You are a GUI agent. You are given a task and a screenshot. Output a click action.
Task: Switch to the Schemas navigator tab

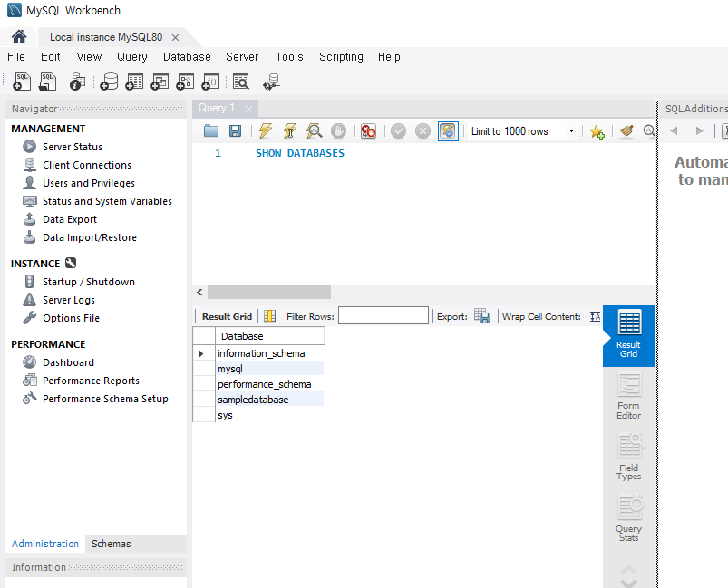(x=111, y=544)
